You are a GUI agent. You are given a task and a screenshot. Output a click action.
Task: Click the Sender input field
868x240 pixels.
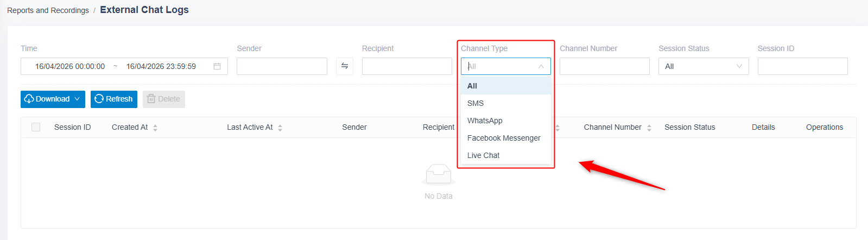[282, 66]
